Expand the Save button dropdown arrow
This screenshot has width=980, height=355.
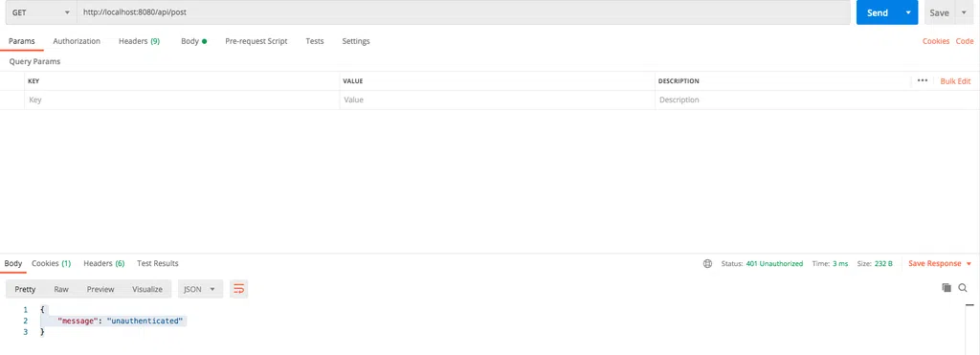(963, 12)
